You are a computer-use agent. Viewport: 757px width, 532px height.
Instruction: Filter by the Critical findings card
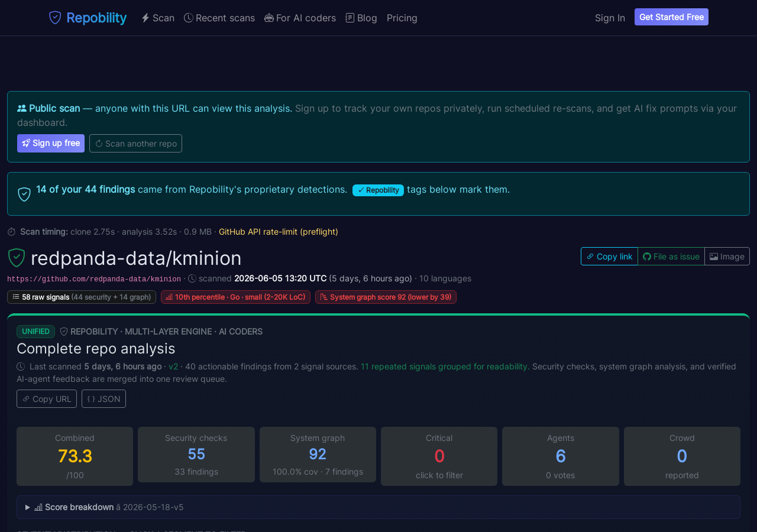439,456
